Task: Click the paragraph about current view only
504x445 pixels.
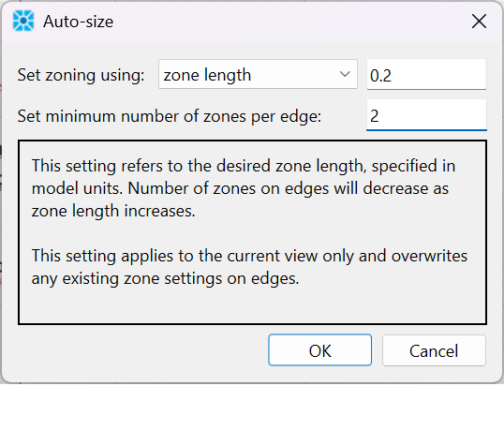Action: (249, 267)
